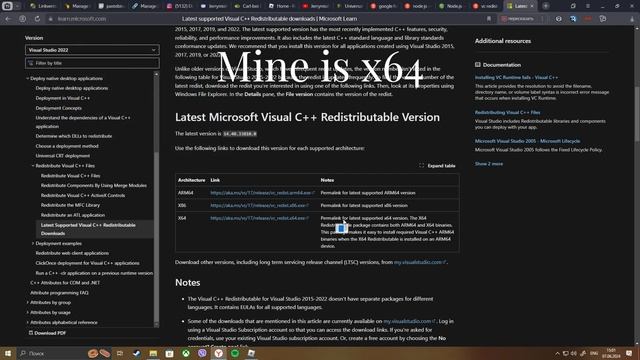Expand the Deployment examples node
The height and width of the screenshot is (360, 640).
coord(33,243)
